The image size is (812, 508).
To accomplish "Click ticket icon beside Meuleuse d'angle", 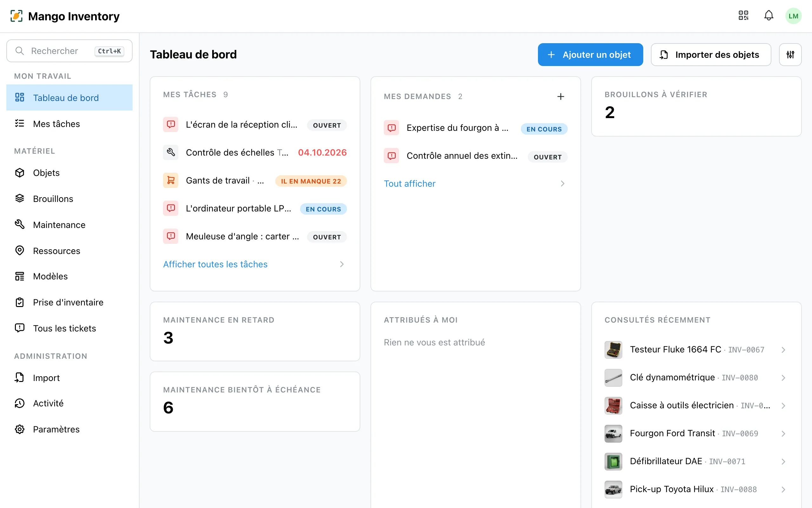I will point(171,236).
